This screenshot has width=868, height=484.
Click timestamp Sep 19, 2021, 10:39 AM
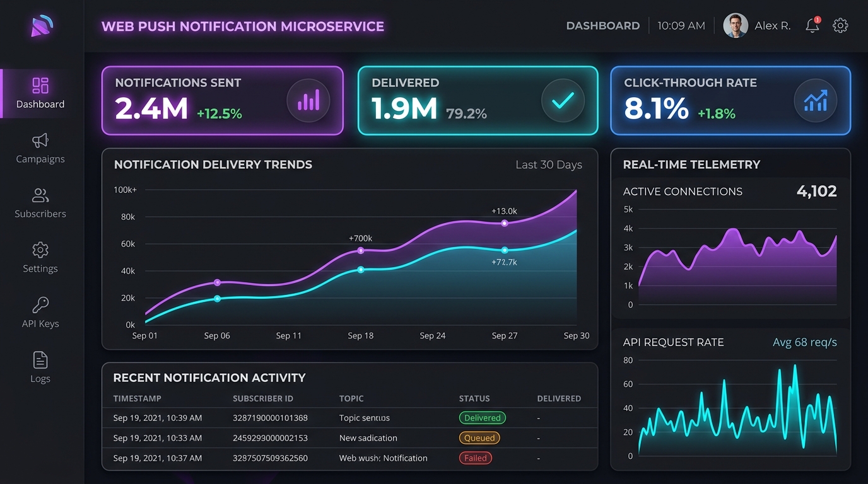tap(158, 418)
